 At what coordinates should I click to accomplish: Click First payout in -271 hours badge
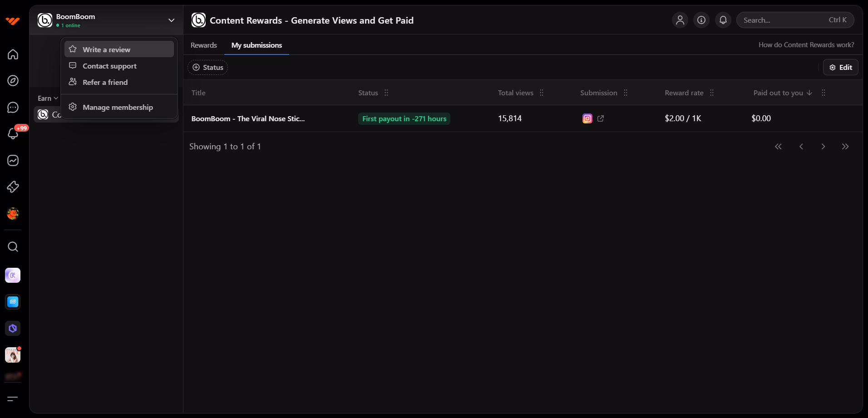pos(404,118)
